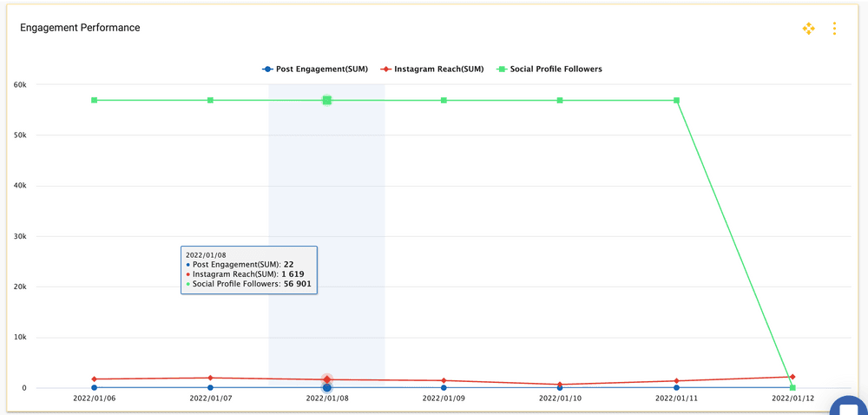The image size is (868, 415).
Task: Hide Social Profile Followers series via legend
Action: [550, 69]
